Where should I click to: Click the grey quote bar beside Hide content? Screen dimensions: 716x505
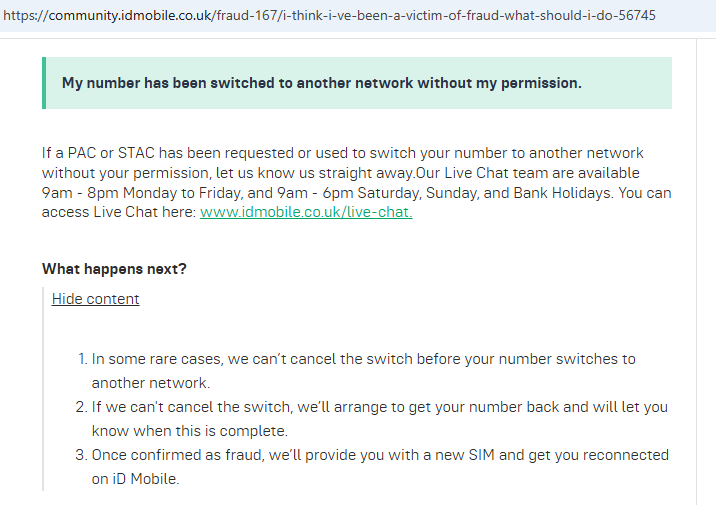(x=43, y=389)
